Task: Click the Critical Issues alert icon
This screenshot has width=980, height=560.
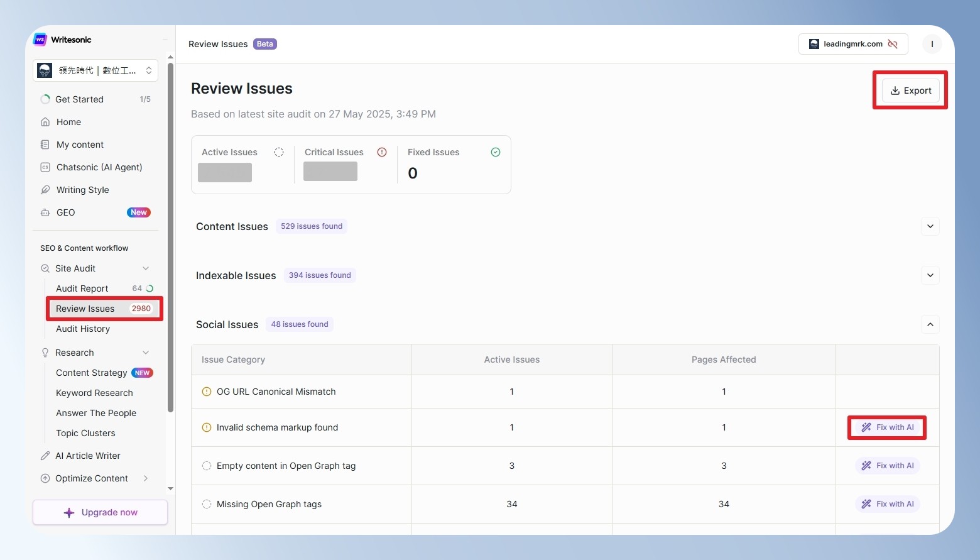Action: coord(382,152)
